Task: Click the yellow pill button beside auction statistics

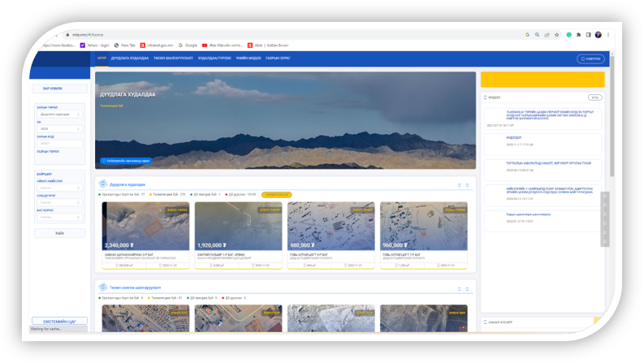Action: point(276,195)
